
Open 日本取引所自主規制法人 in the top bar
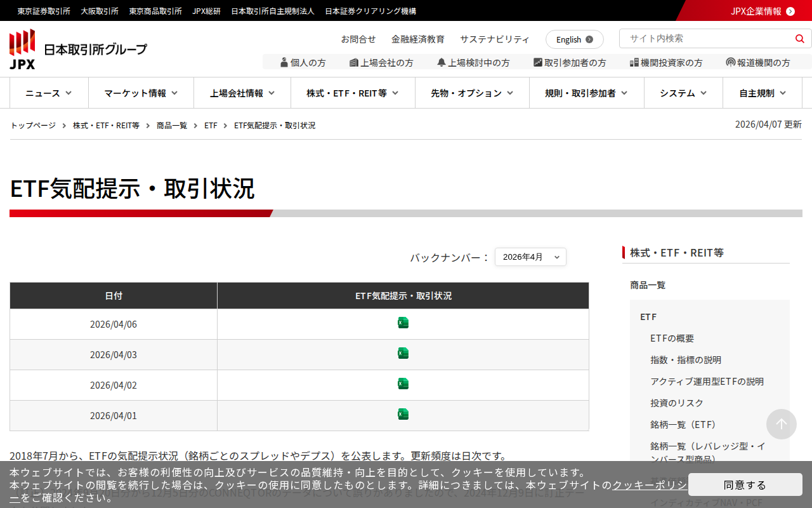[273, 11]
